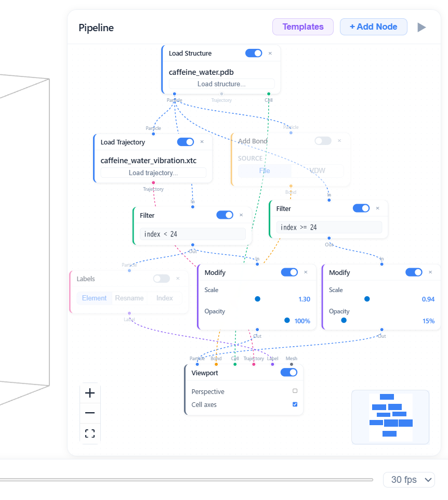Click the Mesh input port on Viewport node
The height and width of the screenshot is (500, 448).
(x=291, y=363)
